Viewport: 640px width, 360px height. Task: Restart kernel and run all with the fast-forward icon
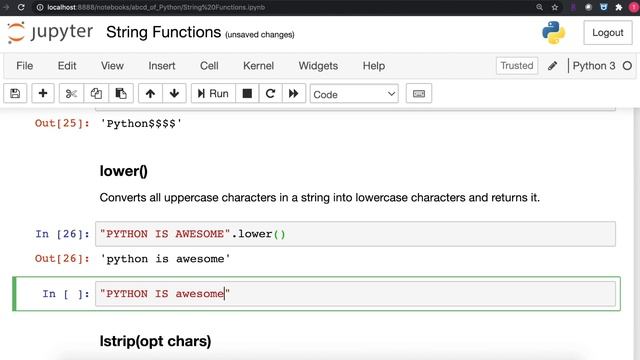[293, 93]
